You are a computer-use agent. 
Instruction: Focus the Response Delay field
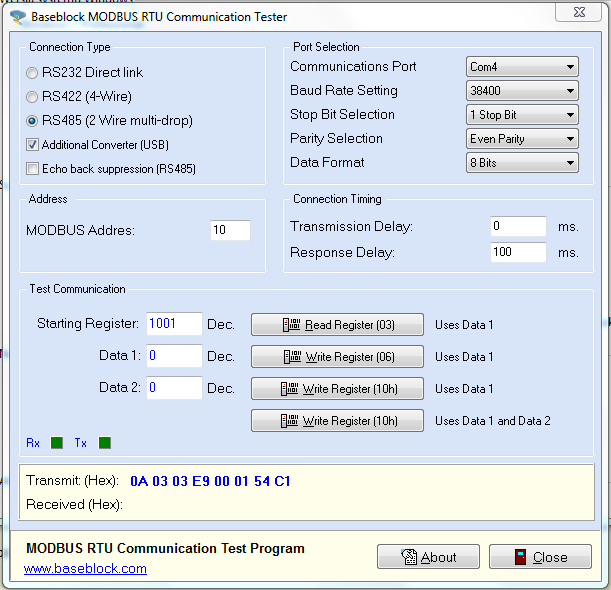[518, 252]
